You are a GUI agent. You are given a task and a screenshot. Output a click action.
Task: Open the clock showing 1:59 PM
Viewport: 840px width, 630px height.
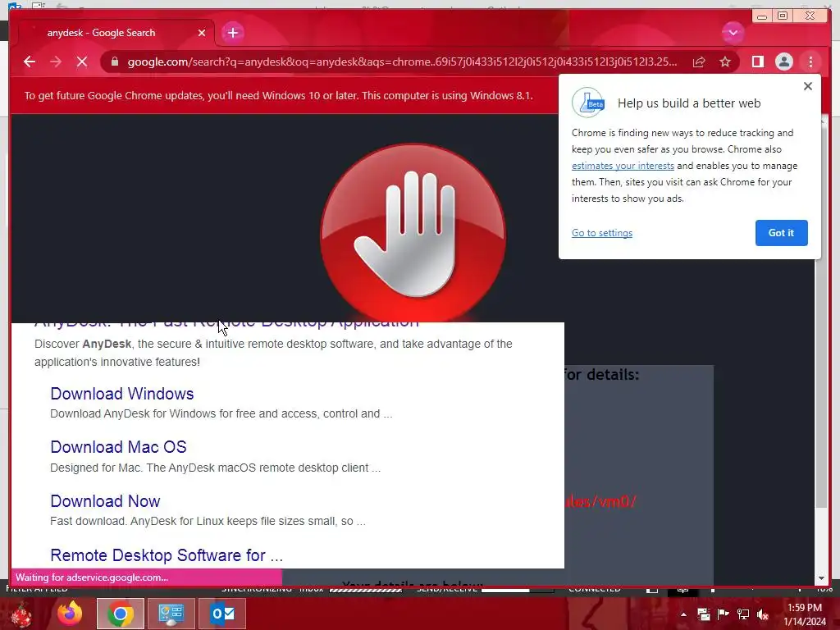[x=805, y=614]
